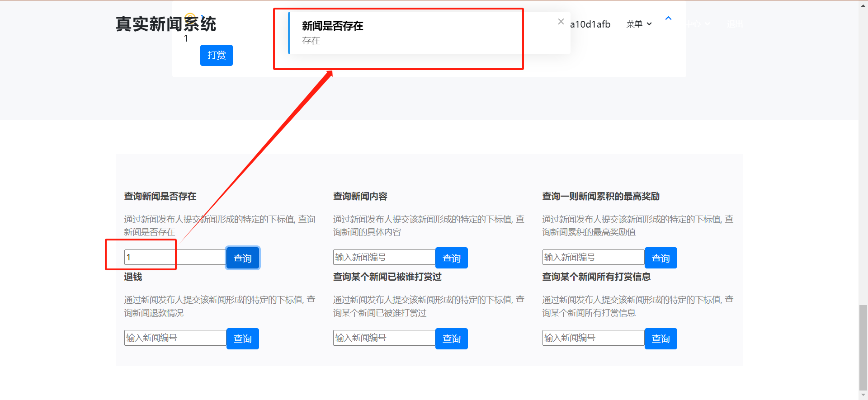Click the 真实新闻系统 site title
This screenshot has height=400, width=868.
coord(166,24)
